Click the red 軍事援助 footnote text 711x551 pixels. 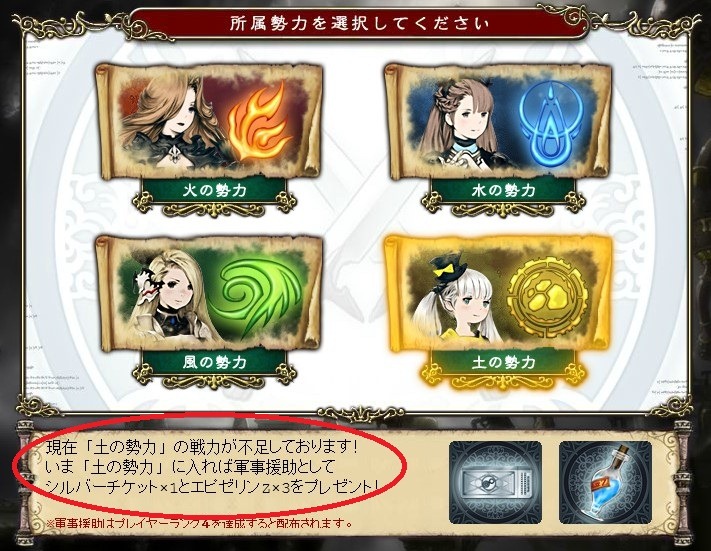(200, 523)
